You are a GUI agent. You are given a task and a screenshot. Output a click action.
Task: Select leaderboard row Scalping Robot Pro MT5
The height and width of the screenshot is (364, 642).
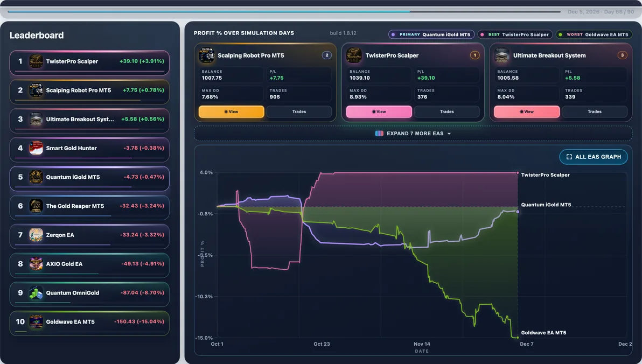(x=89, y=92)
